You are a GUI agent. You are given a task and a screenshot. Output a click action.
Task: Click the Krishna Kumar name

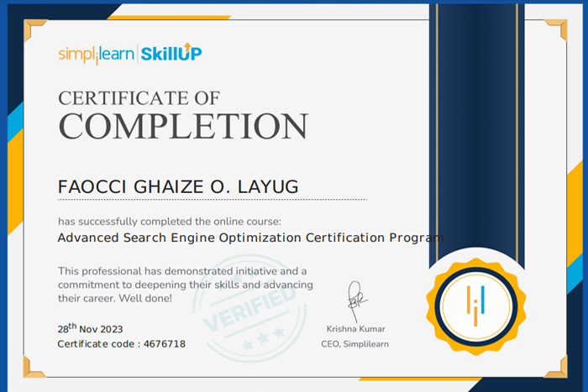(354, 328)
